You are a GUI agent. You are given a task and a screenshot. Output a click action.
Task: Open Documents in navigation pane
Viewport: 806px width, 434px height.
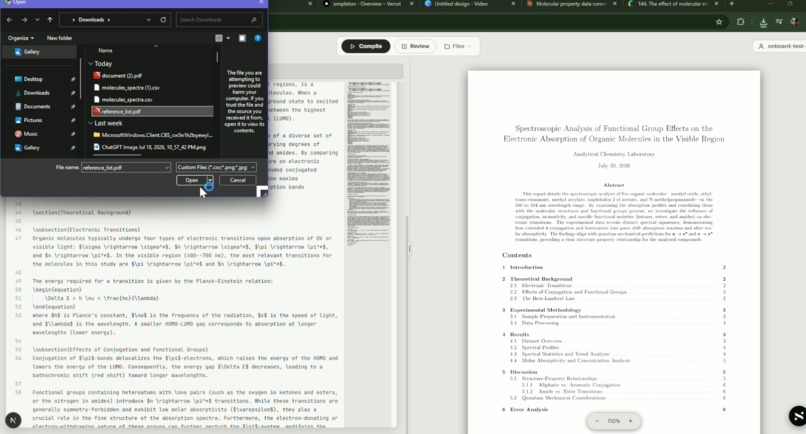[39, 106]
